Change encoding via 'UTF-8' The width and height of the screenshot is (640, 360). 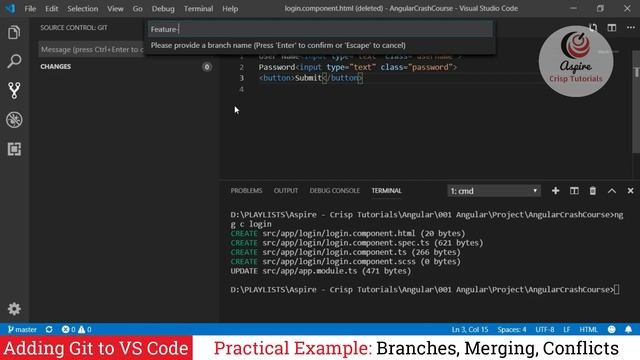(545, 329)
